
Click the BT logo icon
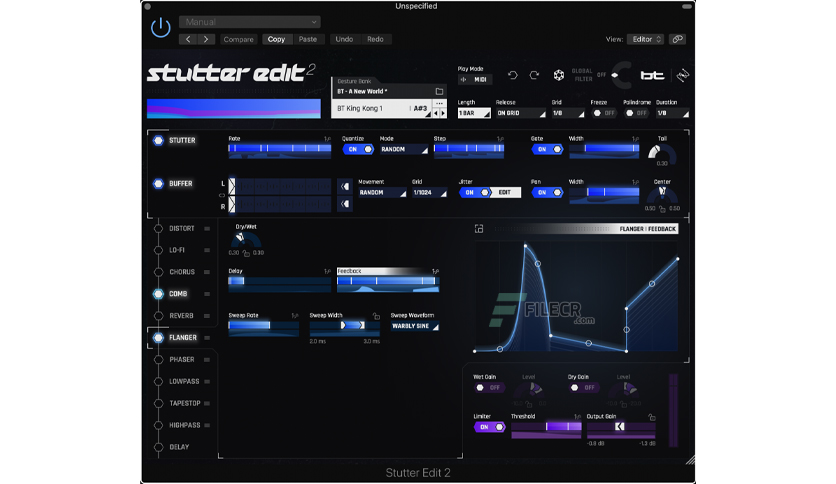(652, 75)
